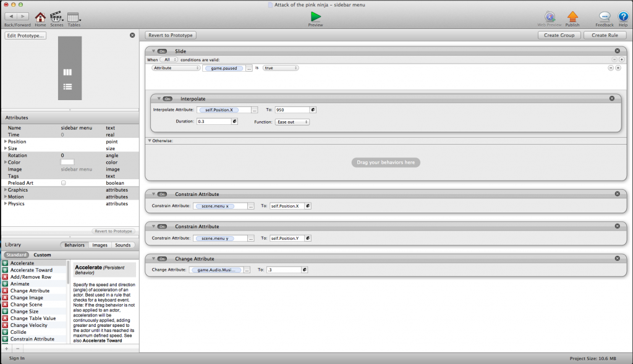
Task: Click the Duration input field
Action: pos(213,122)
